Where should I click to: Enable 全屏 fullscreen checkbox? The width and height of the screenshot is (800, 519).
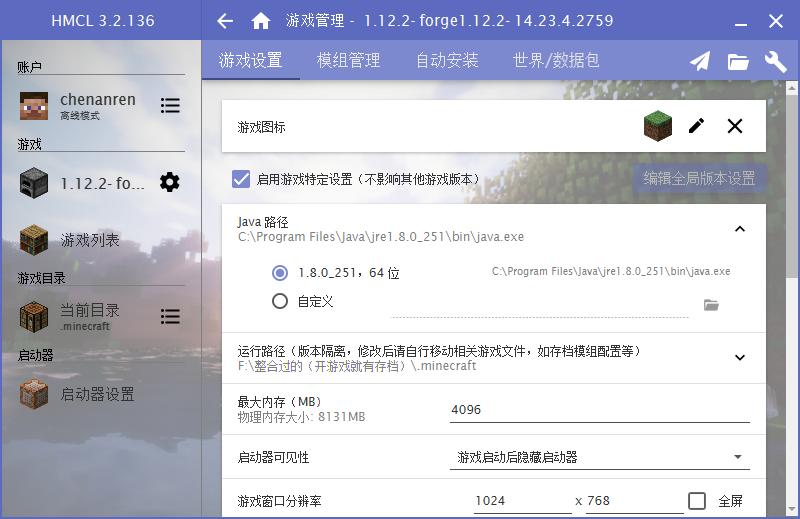(x=697, y=501)
